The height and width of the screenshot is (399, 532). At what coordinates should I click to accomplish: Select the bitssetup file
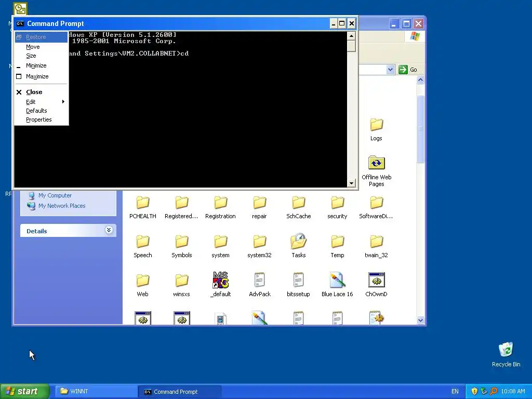298,285
